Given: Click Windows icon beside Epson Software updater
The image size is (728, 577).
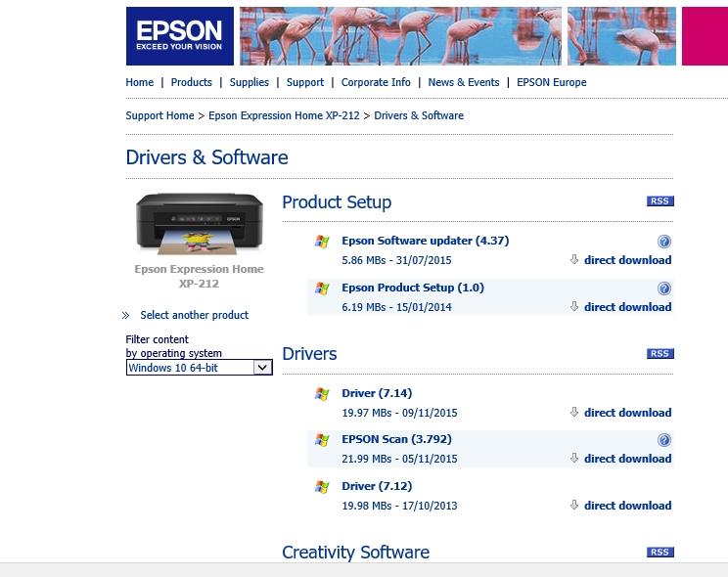Looking at the screenshot, I should coord(322,242).
